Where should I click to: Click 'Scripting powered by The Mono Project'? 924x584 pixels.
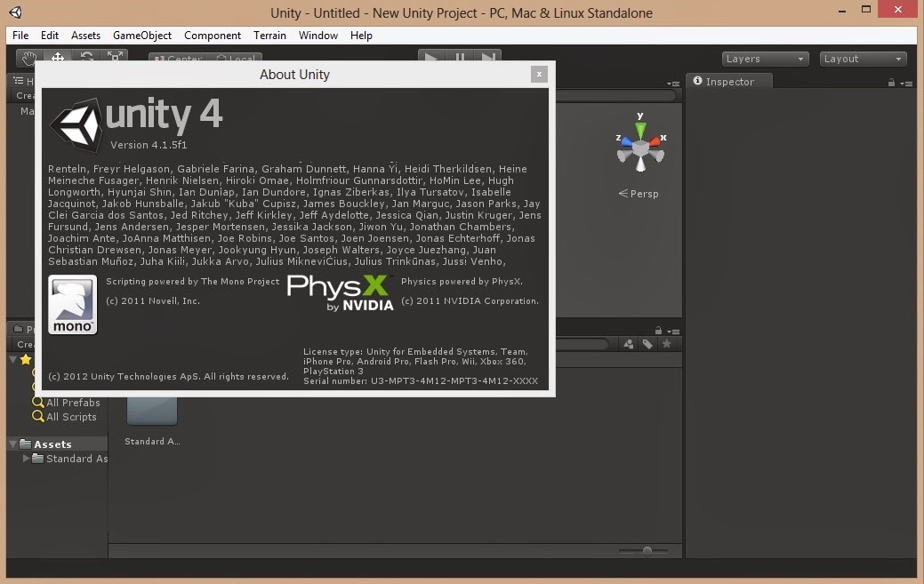coord(193,282)
